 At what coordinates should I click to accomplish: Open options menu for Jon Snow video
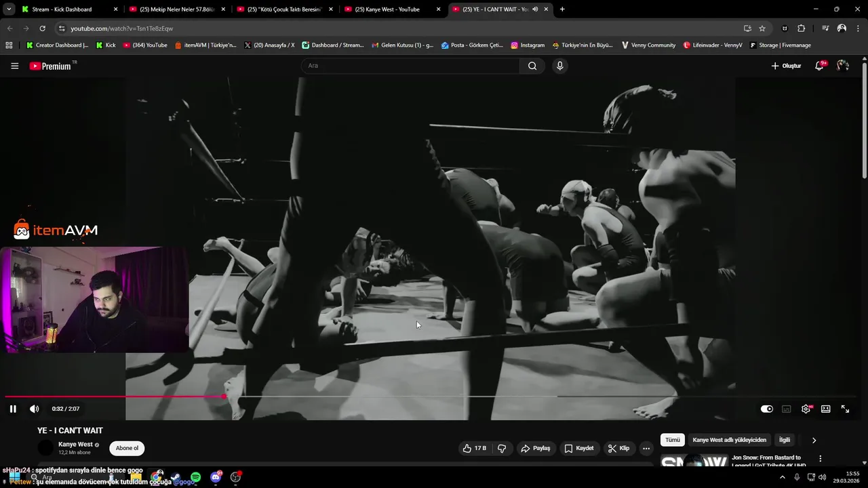point(820,459)
